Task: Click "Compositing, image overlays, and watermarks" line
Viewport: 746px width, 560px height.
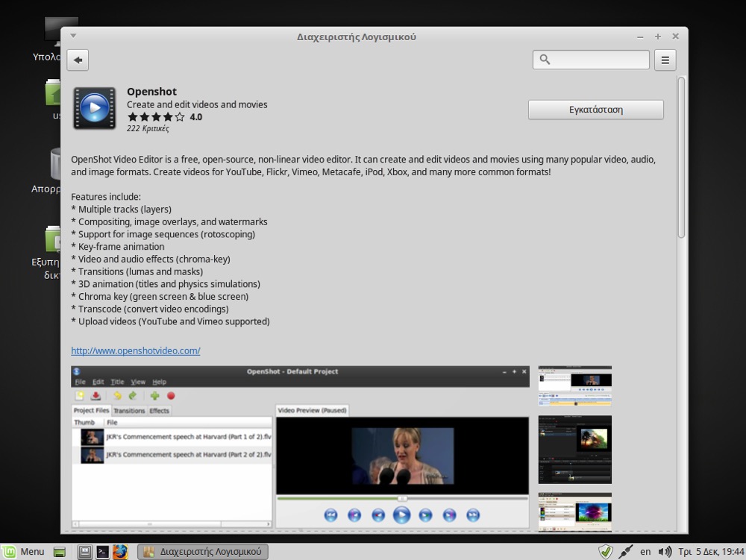Action: (169, 222)
